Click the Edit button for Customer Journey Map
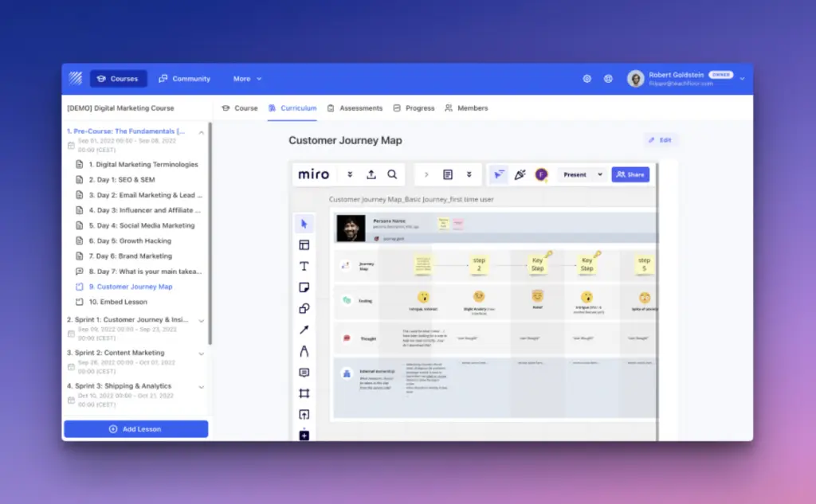The width and height of the screenshot is (816, 504). point(661,139)
